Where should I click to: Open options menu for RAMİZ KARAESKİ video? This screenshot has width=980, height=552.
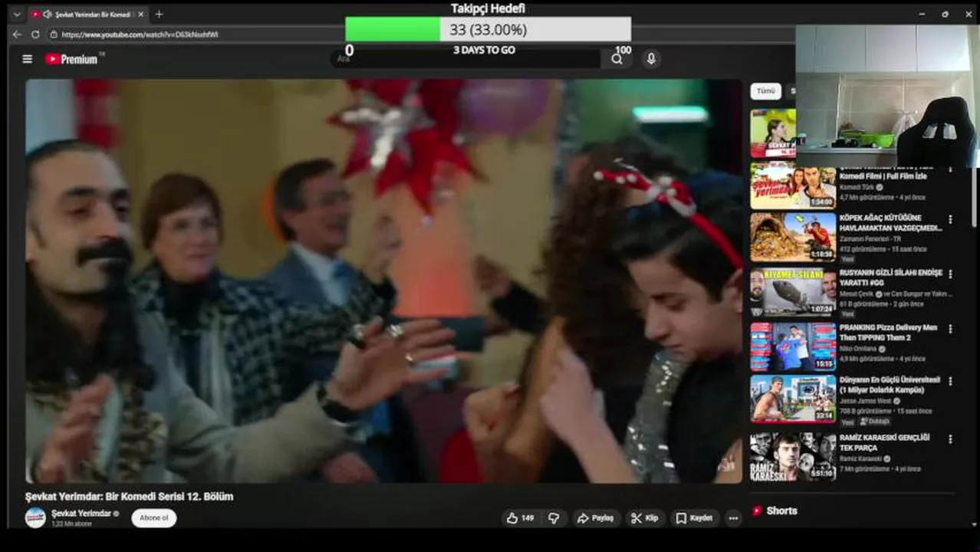pyautogui.click(x=951, y=439)
